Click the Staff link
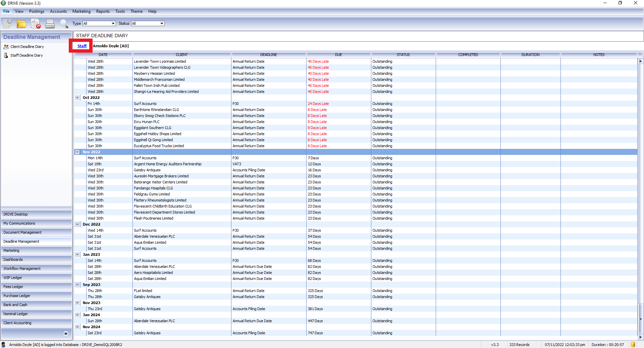Viewport: 644px width, 348px height. 82,46
